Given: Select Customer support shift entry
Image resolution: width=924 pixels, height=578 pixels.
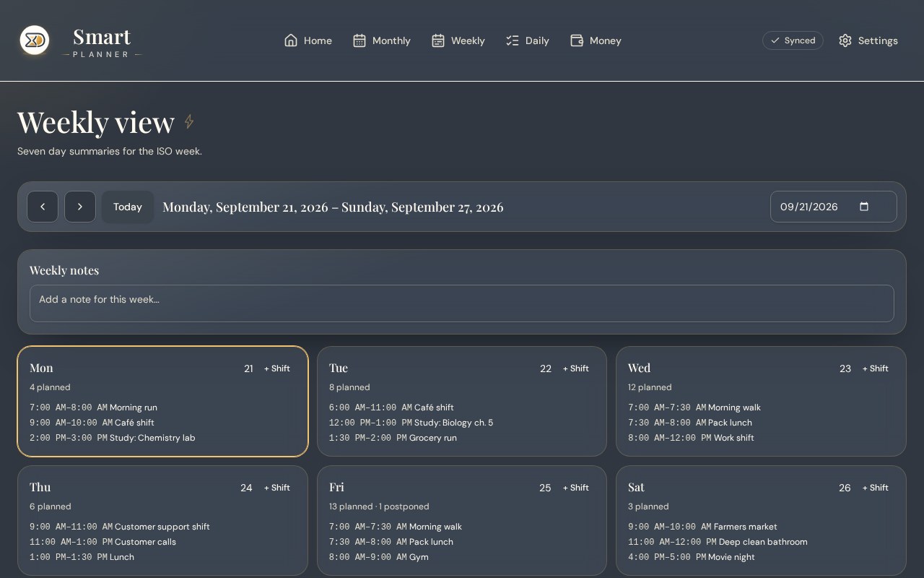Looking at the screenshot, I should 120,527.
